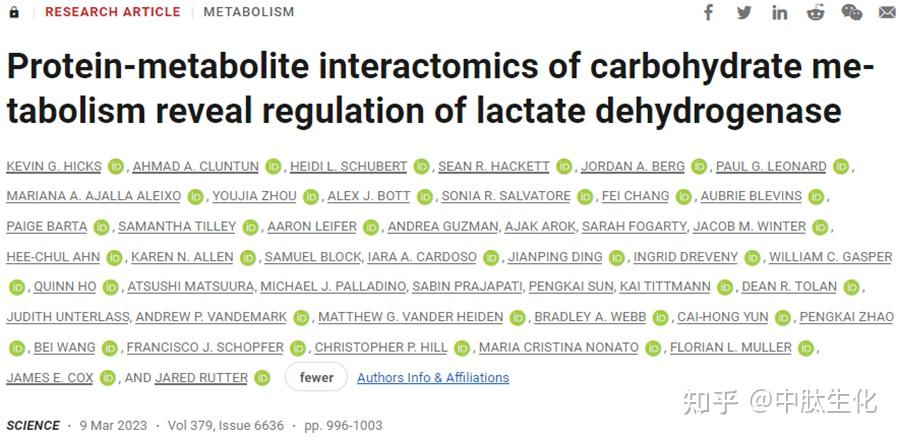Share article on Reddit
Viewport: 900px width, 438px height.
(815, 12)
